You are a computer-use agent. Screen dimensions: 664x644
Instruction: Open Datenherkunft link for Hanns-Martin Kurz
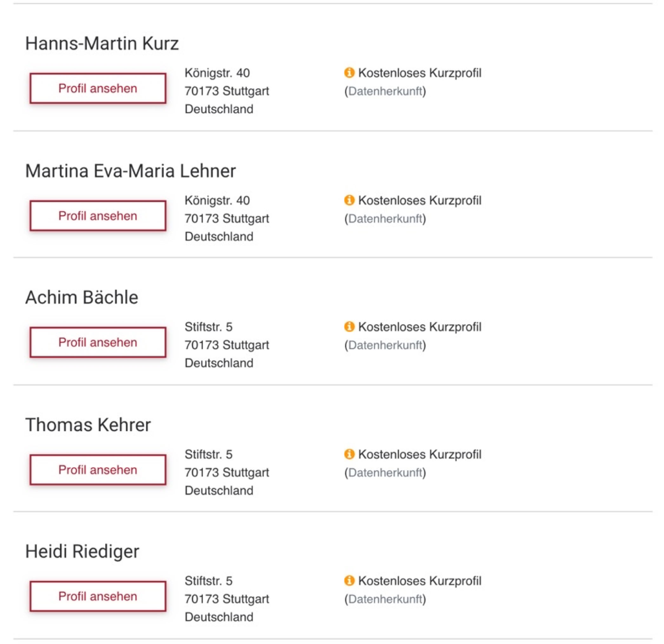click(x=385, y=91)
